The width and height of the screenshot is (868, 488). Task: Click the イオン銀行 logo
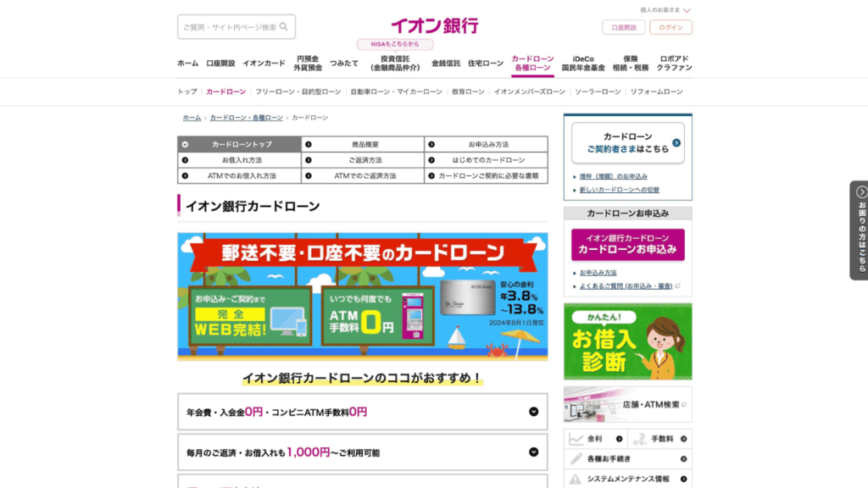[433, 25]
